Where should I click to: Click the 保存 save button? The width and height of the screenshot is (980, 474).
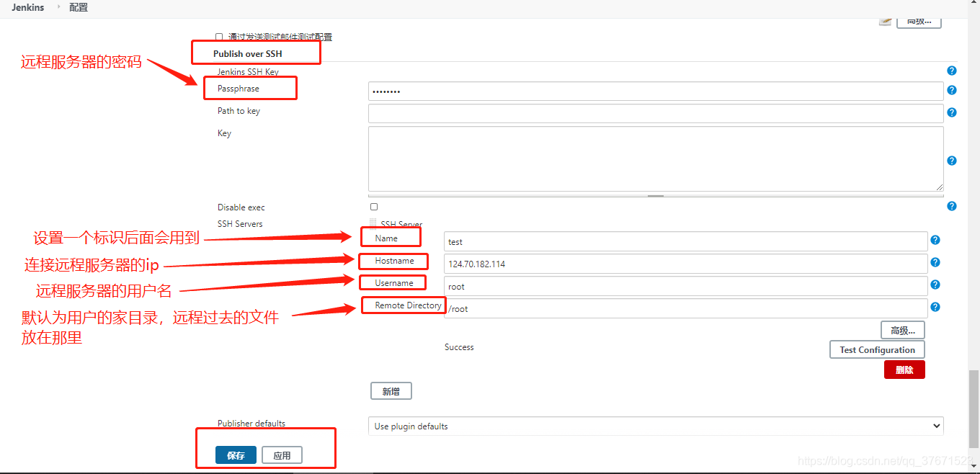(x=236, y=455)
